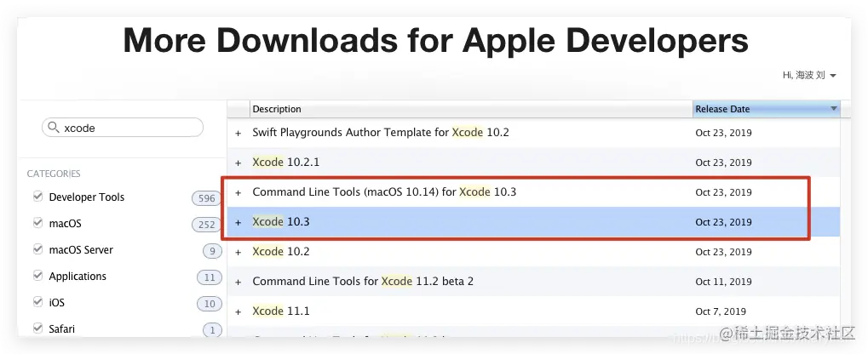Click the Description column header
This screenshot has height=354, width=868.
click(471, 109)
